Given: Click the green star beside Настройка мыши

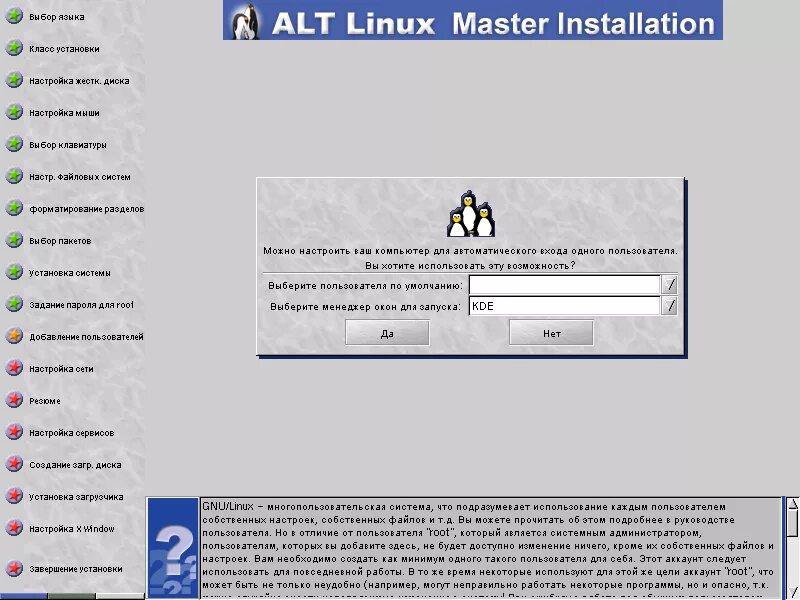Looking at the screenshot, I should click(14, 112).
